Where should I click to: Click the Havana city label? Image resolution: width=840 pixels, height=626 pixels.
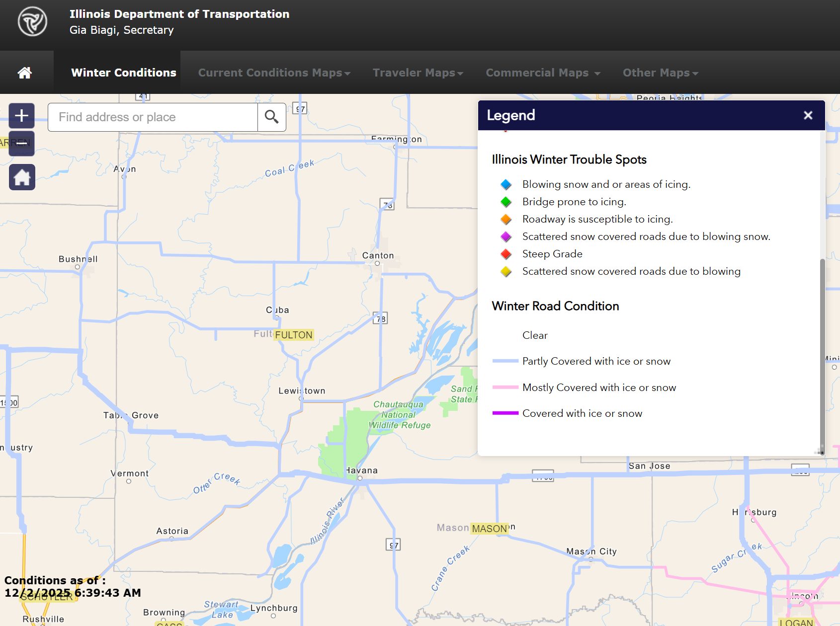(x=362, y=470)
